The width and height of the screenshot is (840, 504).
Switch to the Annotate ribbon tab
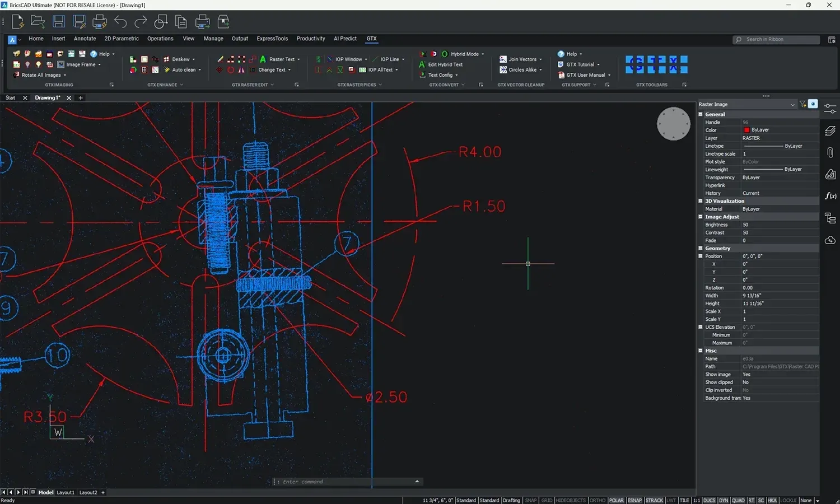point(85,39)
